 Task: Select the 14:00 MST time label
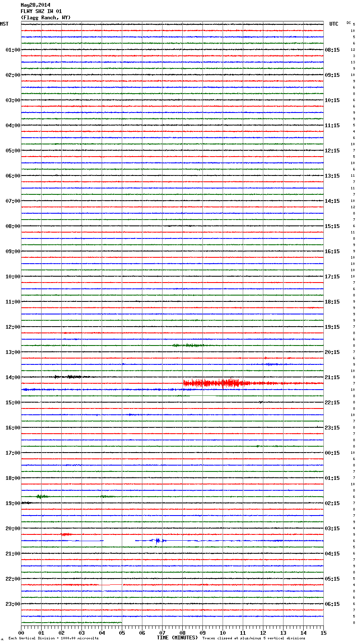(13, 377)
